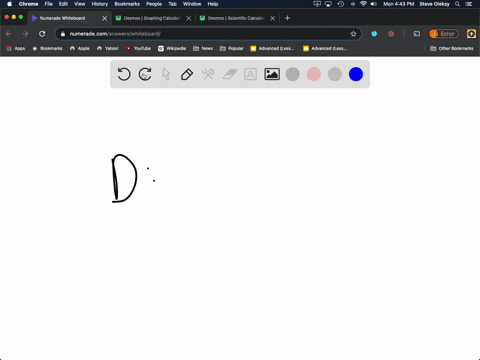Expand the Popular bookmarks folder
Viewport: 480px width, 360px height.
tap(232, 48)
